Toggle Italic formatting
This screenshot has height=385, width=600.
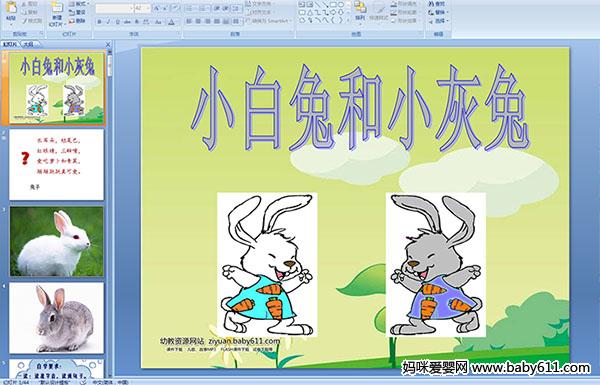coord(108,22)
